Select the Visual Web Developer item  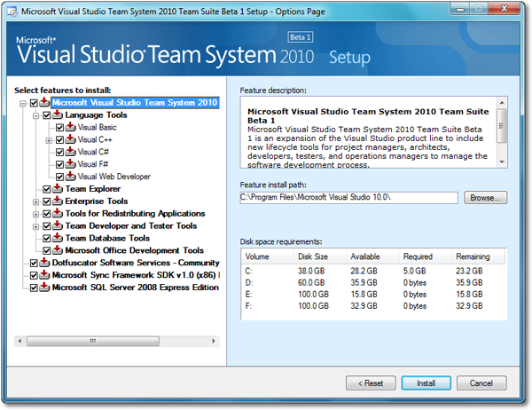coord(114,177)
